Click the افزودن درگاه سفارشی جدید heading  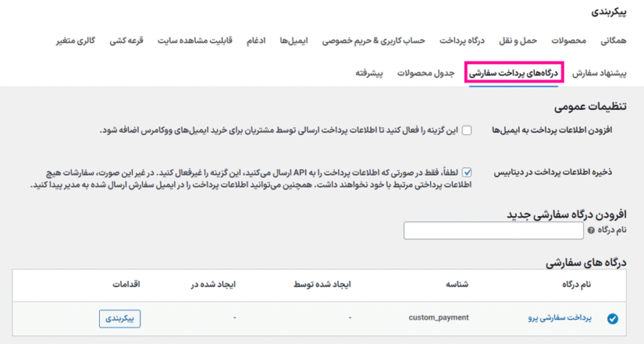(566, 214)
